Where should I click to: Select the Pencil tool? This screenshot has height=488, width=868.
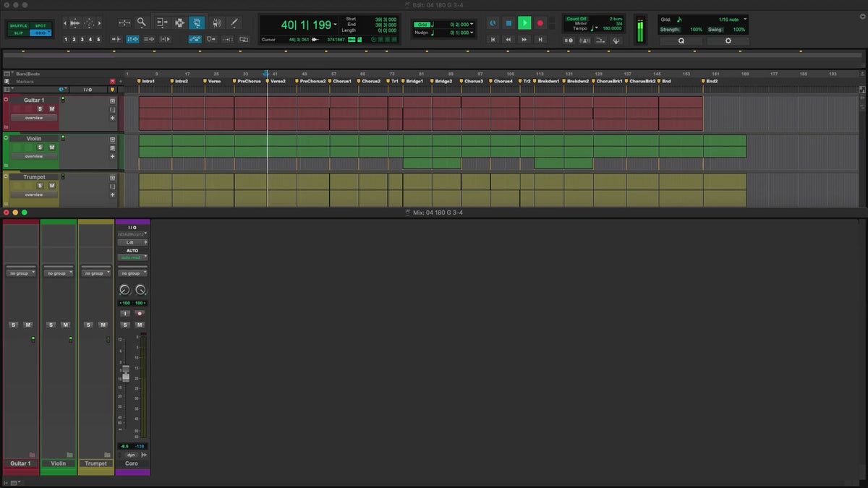[x=234, y=22]
